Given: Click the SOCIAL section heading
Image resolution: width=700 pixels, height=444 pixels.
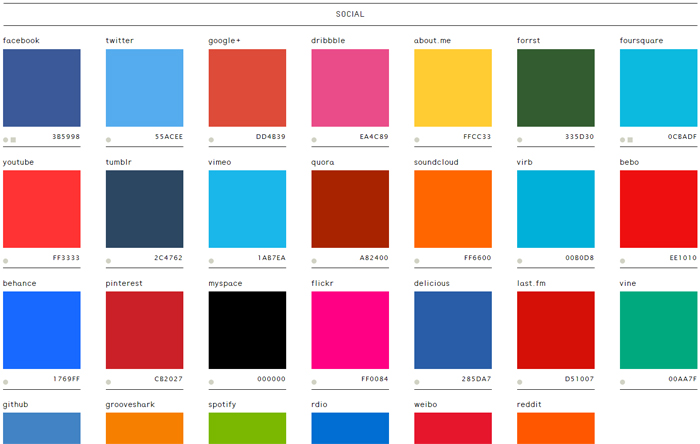Looking at the screenshot, I should click(x=350, y=14).
